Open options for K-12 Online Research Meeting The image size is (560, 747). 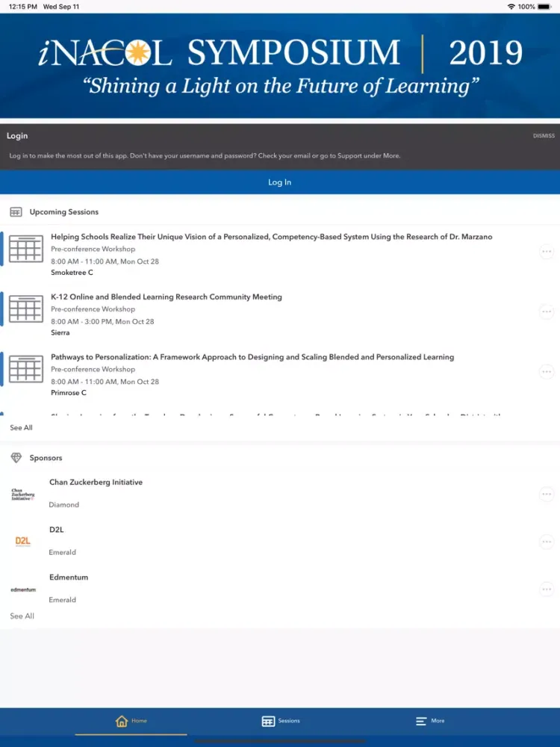coord(547,311)
